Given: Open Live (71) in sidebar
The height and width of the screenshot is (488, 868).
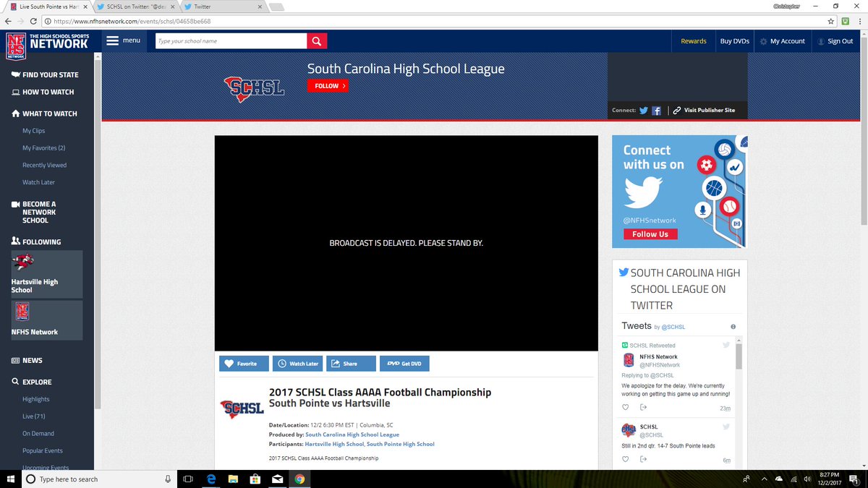Looking at the screenshot, I should (33, 416).
